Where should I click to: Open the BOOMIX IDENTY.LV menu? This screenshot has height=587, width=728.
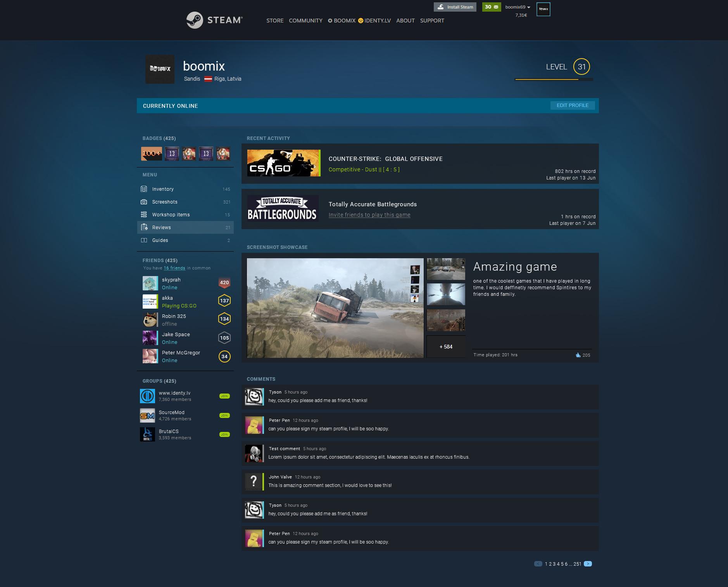[x=359, y=21]
